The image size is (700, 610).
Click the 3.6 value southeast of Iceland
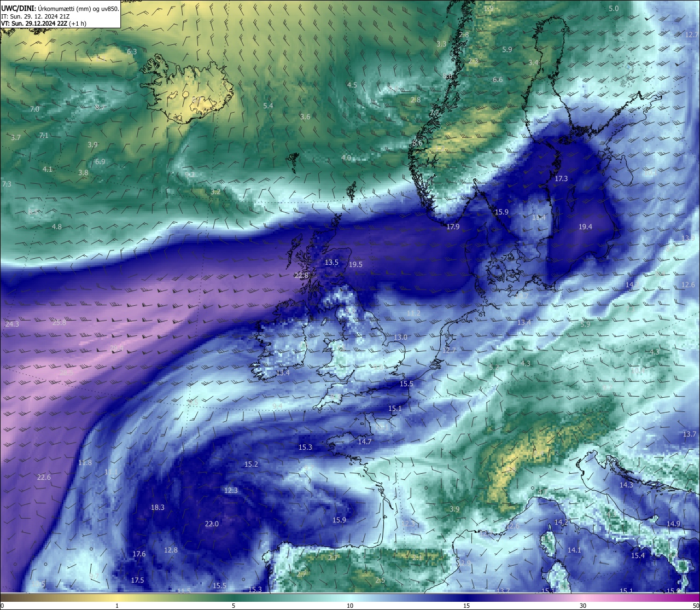(x=305, y=117)
